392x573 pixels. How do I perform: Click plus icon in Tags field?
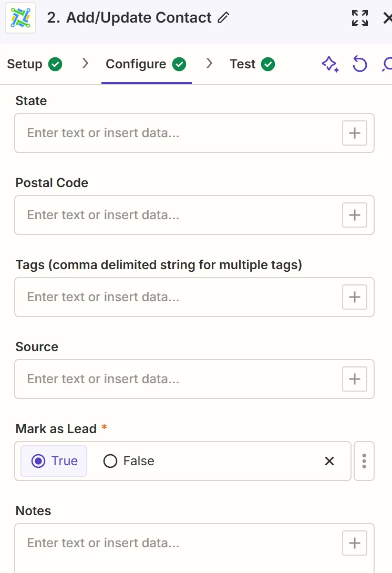[x=355, y=297]
